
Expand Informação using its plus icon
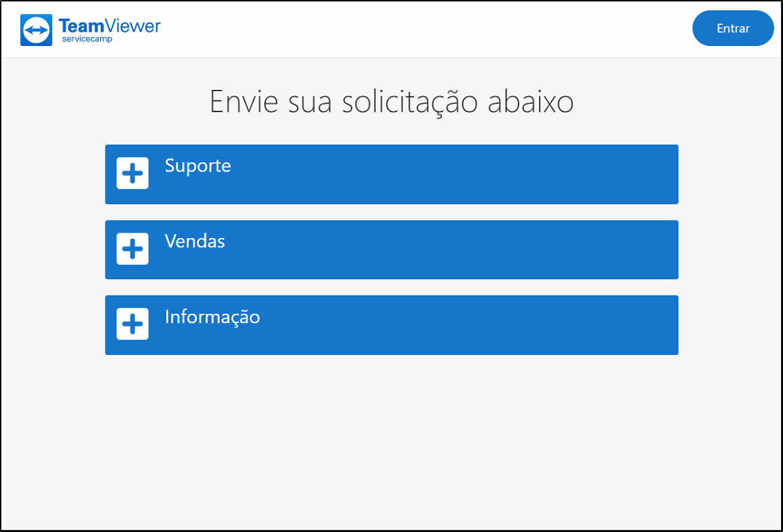pos(133,324)
